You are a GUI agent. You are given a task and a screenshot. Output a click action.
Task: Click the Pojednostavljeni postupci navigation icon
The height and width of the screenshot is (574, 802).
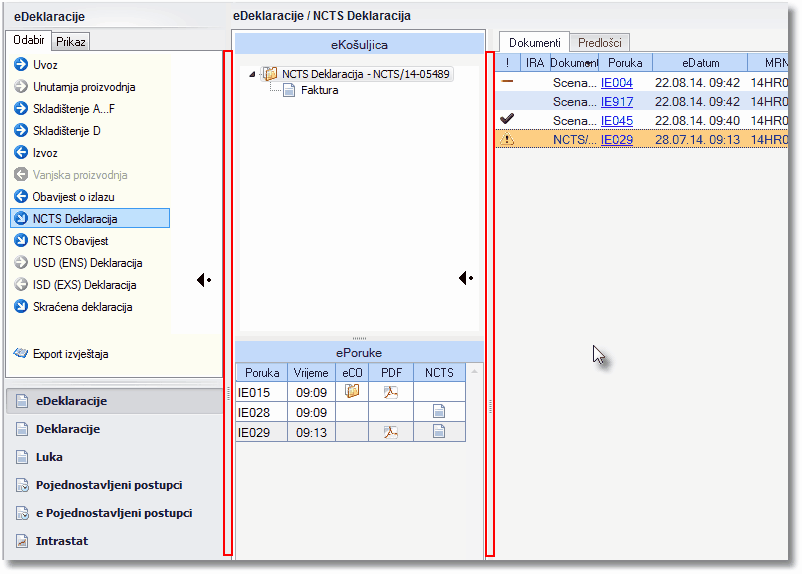click(x=22, y=485)
